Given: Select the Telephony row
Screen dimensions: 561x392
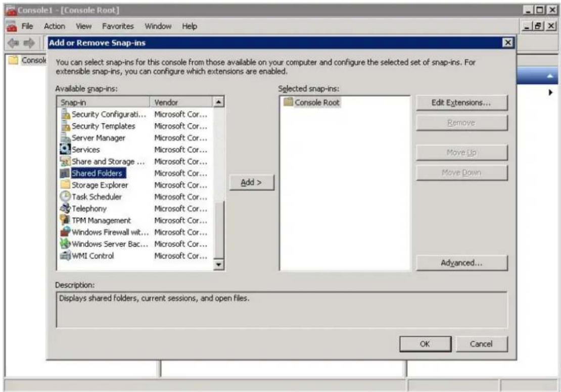Looking at the screenshot, I should point(134,209).
